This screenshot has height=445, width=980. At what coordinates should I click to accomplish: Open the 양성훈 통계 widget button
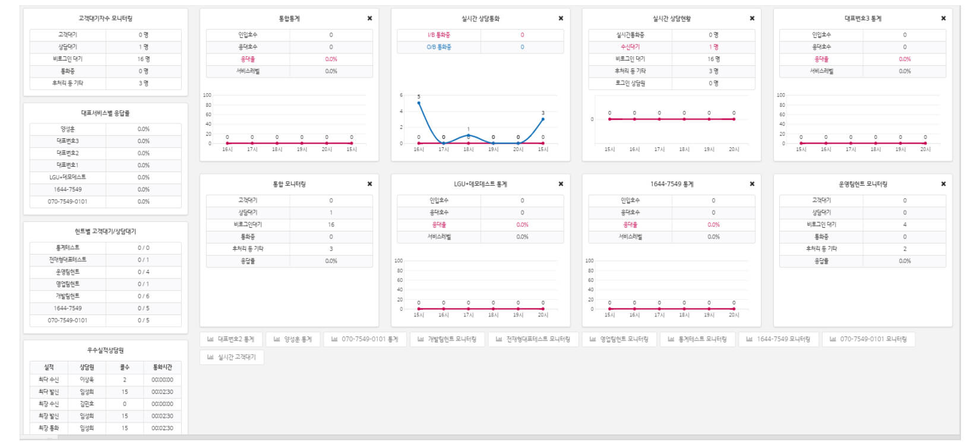[292, 339]
